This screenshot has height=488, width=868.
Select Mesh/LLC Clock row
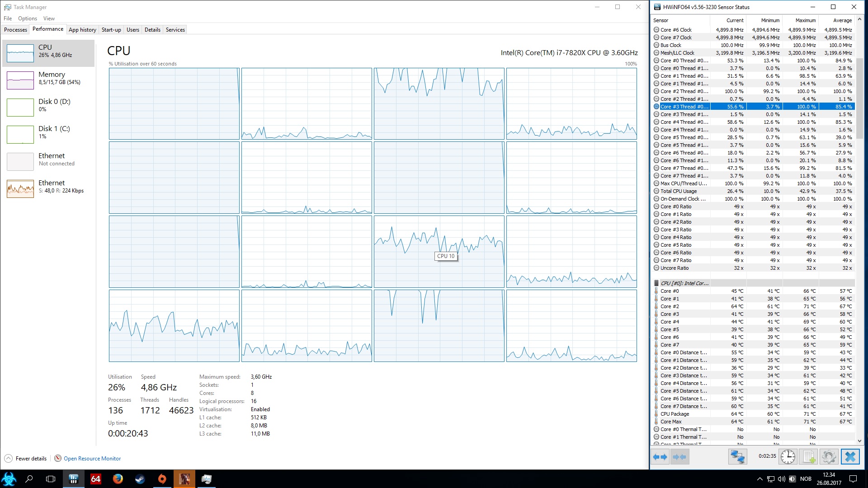(753, 53)
